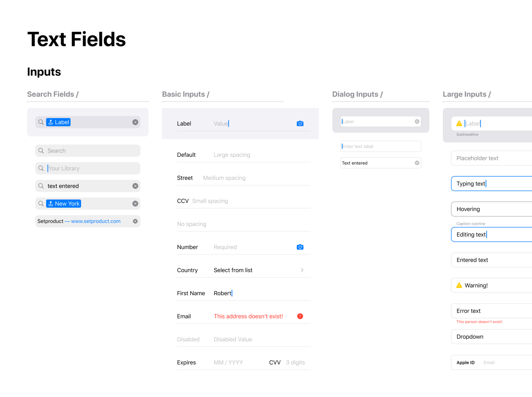This screenshot has height=397, width=532.
Task: Click the blue Label token
Action: click(x=59, y=122)
